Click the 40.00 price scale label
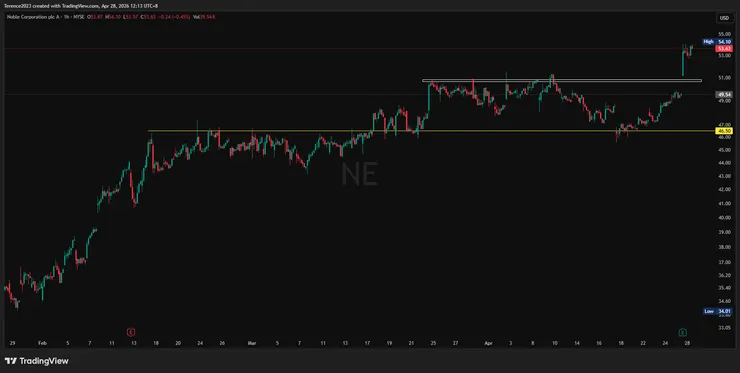Image resolution: width=740 pixels, height=373 pixels. tap(724, 218)
